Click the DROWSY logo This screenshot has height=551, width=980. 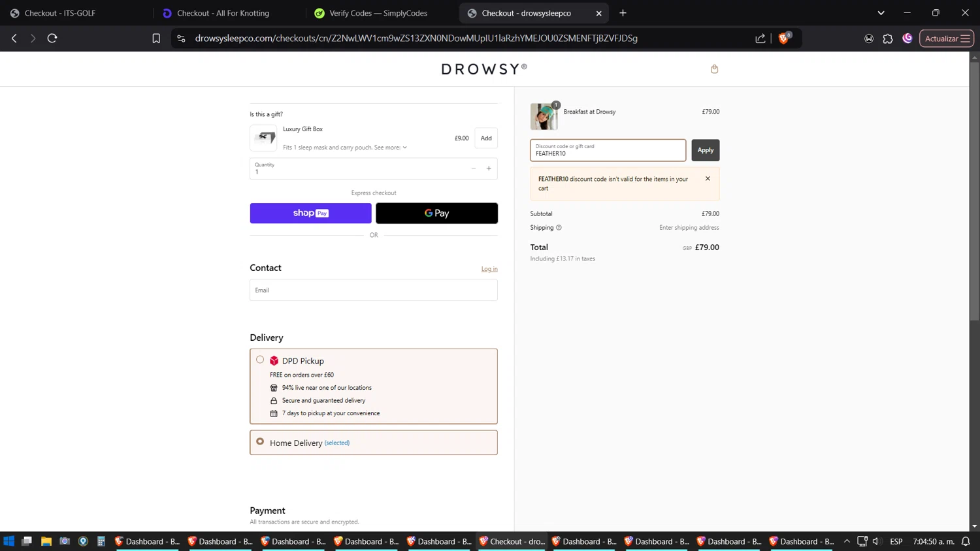click(485, 69)
